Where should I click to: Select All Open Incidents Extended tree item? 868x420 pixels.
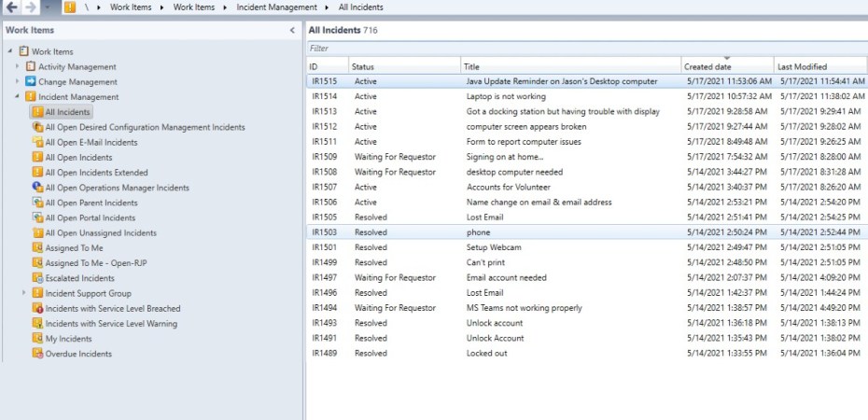tap(96, 172)
